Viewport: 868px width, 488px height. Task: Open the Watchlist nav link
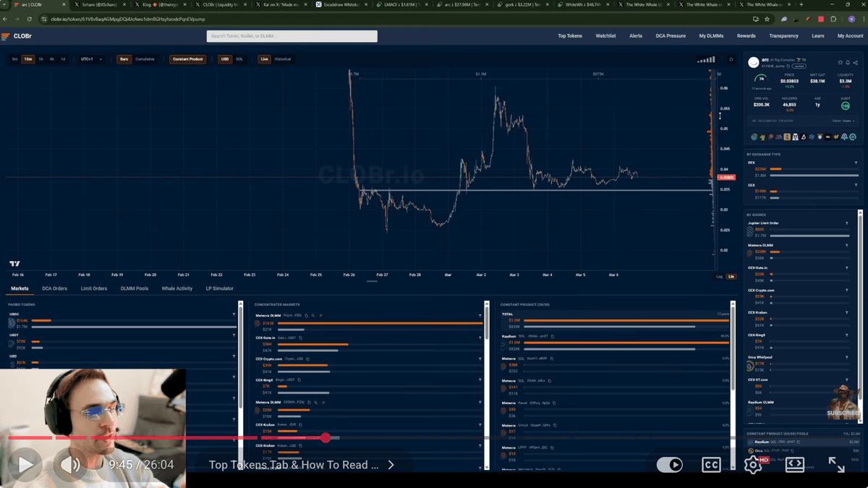point(605,35)
